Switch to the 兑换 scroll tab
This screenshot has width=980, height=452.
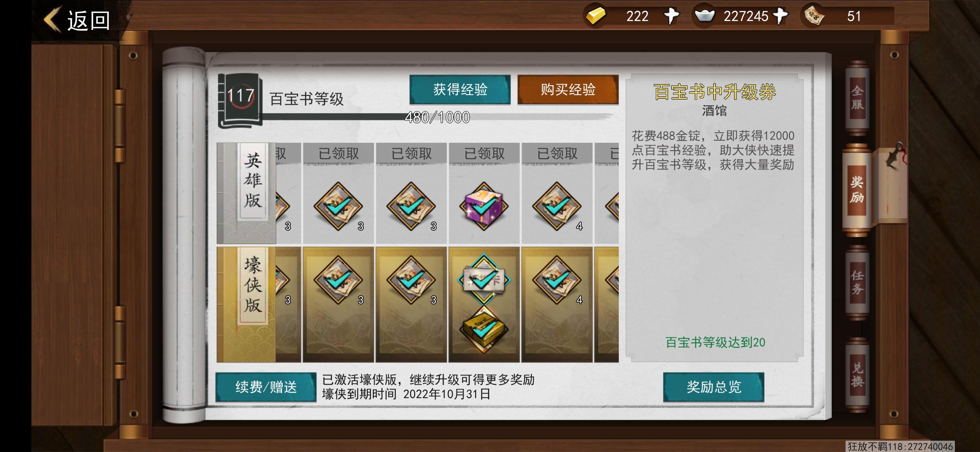(x=857, y=375)
